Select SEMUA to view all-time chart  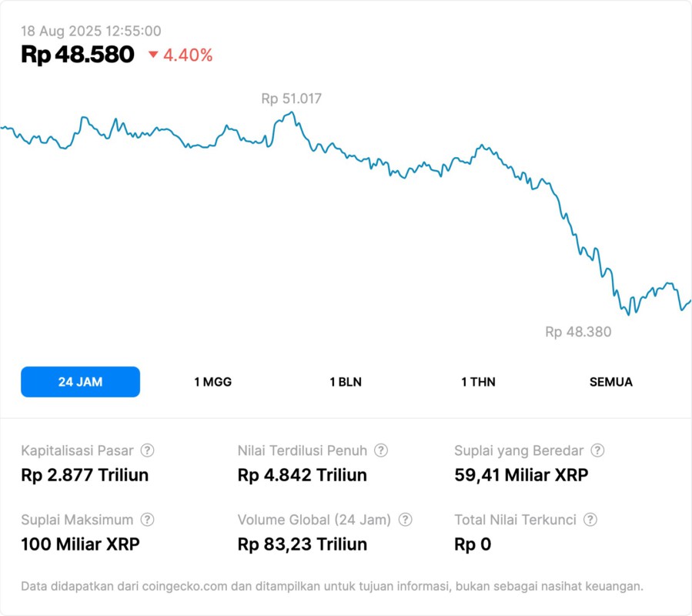611,382
